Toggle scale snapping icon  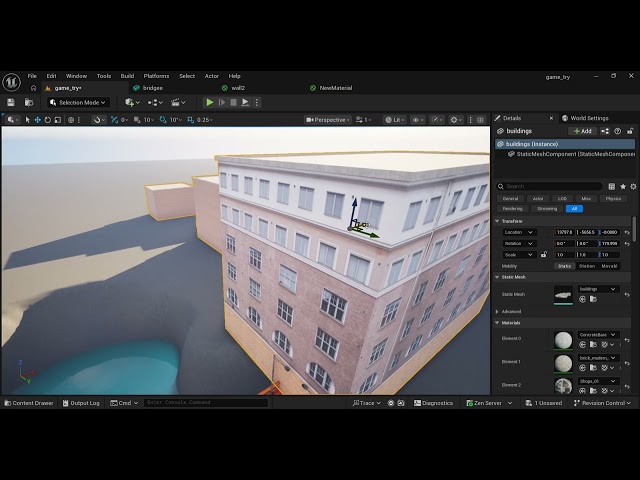tap(191, 120)
